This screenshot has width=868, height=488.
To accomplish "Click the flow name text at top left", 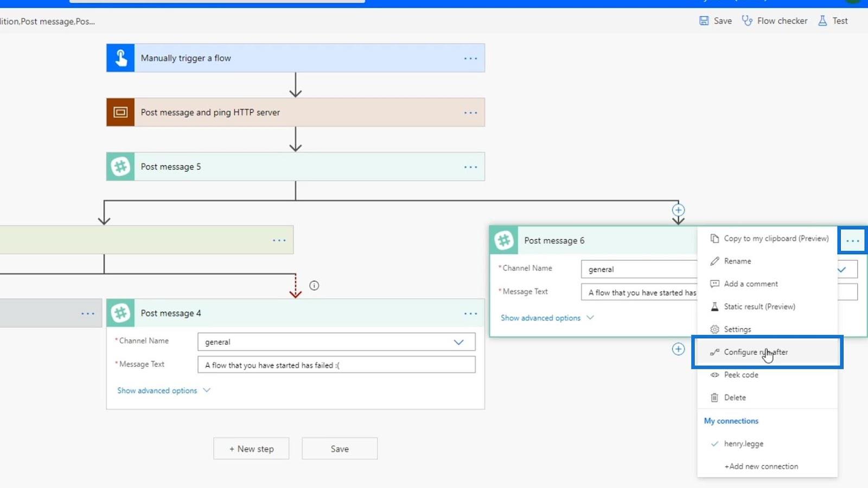I will (x=48, y=21).
